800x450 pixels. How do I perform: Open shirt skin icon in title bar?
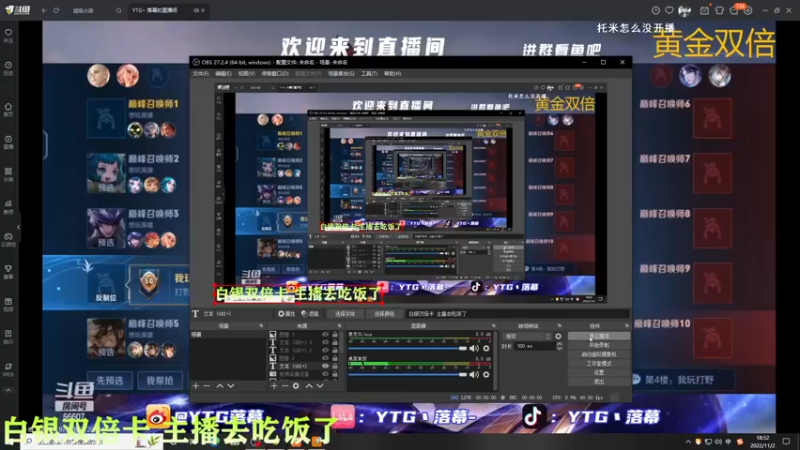point(719,10)
